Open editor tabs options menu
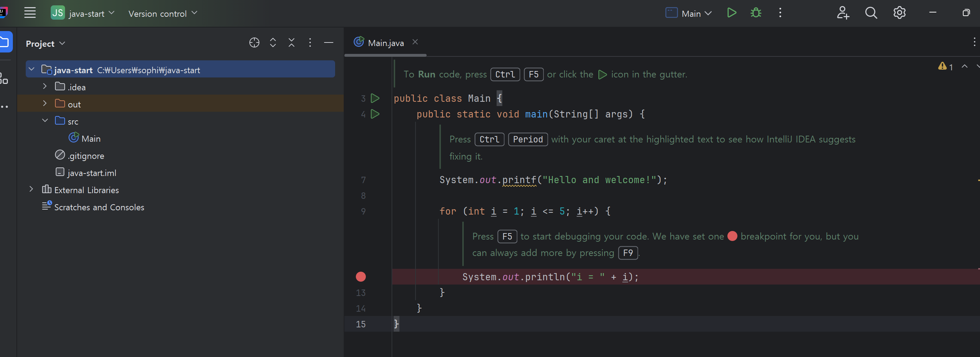This screenshot has width=980, height=357. (x=974, y=42)
